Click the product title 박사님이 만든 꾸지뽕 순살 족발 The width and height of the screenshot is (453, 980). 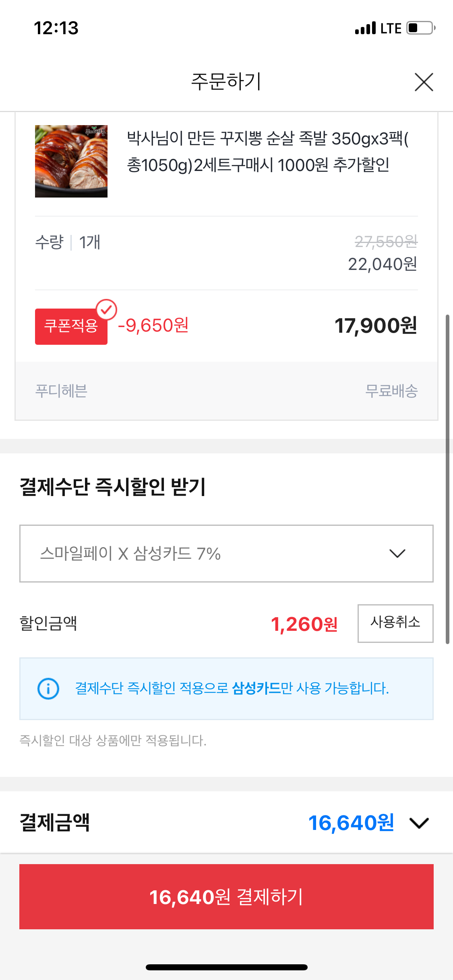pos(267,152)
